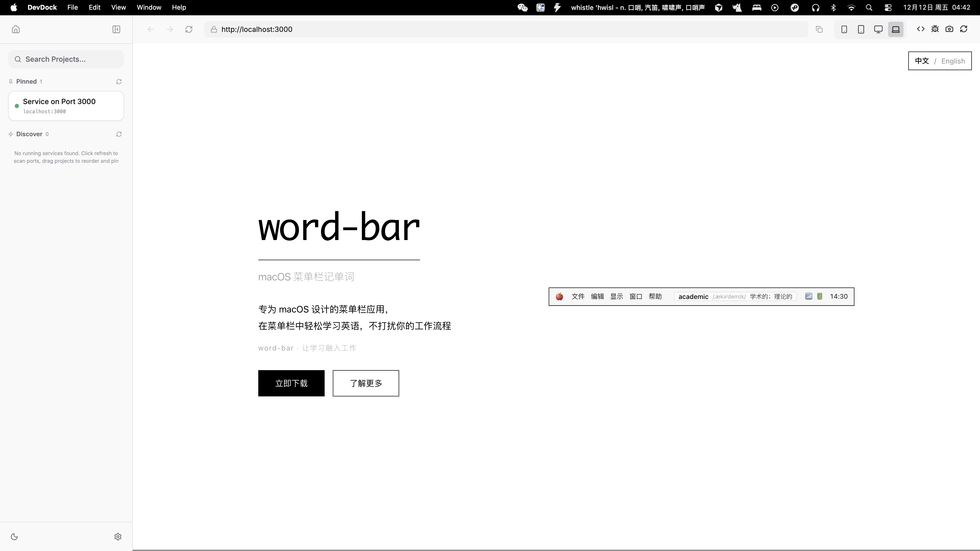The image size is (980, 551).
Task: Click the Search Projects field
Action: point(66,59)
